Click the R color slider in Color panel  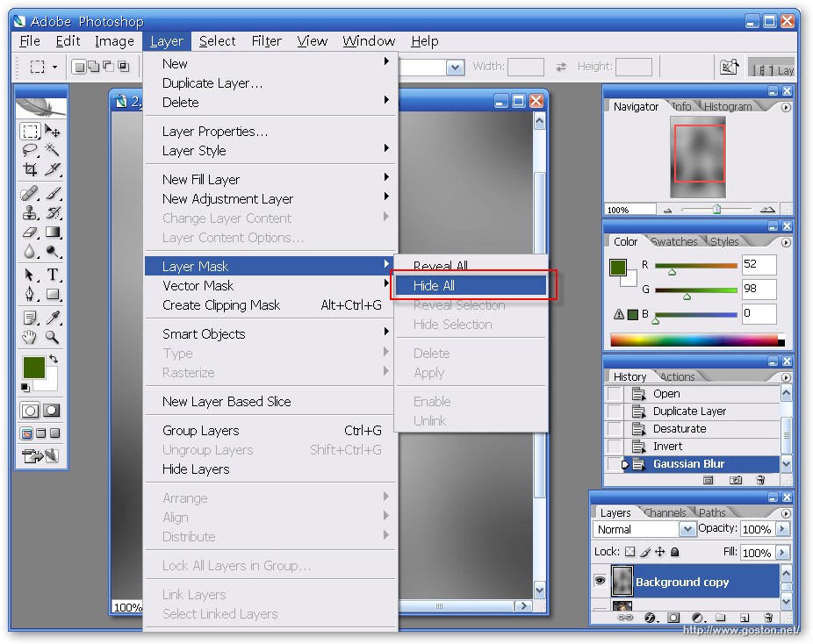(696, 266)
